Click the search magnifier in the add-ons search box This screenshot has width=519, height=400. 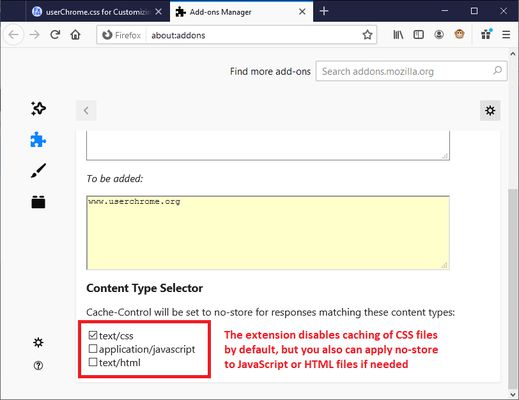[497, 71]
